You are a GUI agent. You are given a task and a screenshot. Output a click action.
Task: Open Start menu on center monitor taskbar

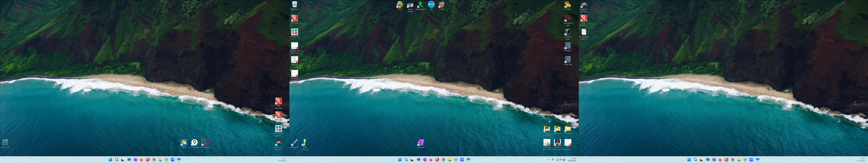(x=400, y=160)
